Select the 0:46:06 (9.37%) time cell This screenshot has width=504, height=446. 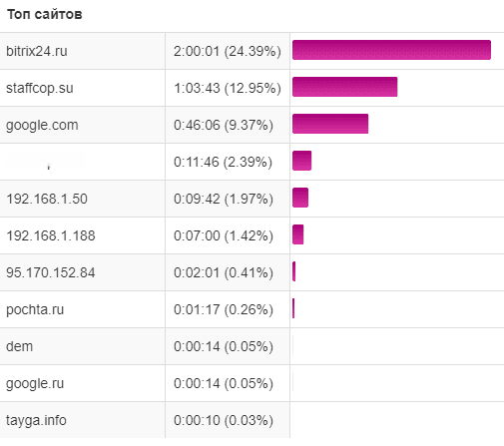coord(224,126)
